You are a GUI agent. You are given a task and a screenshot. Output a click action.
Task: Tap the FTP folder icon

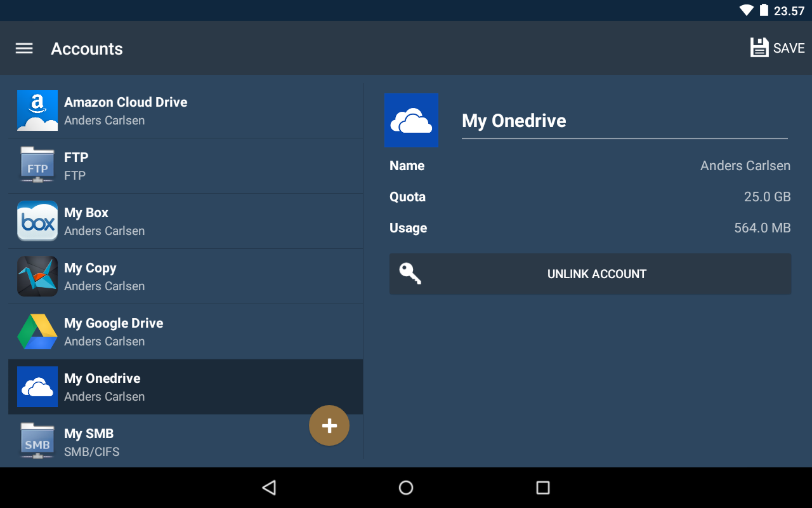[37, 166]
